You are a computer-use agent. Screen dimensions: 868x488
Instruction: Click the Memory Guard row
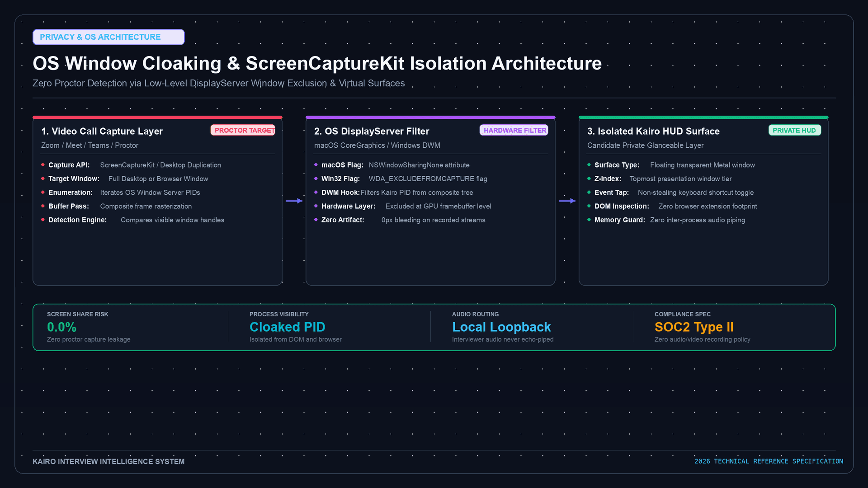click(666, 220)
